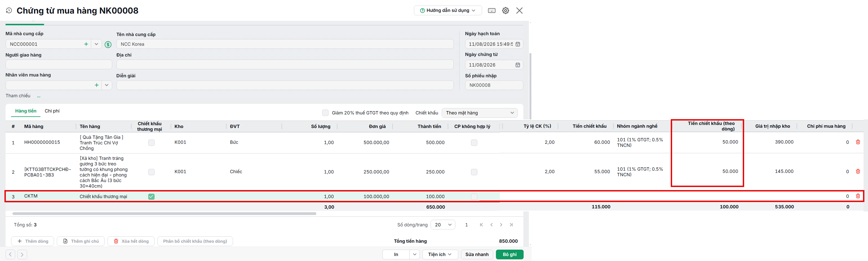Toggle Giảm 20% thuế GTGT checkbox
This screenshot has height=261, width=868.
click(x=325, y=113)
